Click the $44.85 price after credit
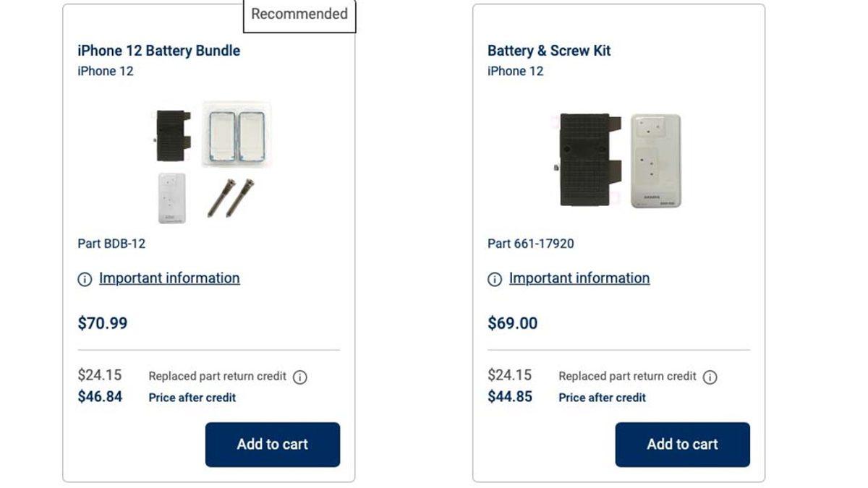The height and width of the screenshot is (488, 868). [x=510, y=397]
